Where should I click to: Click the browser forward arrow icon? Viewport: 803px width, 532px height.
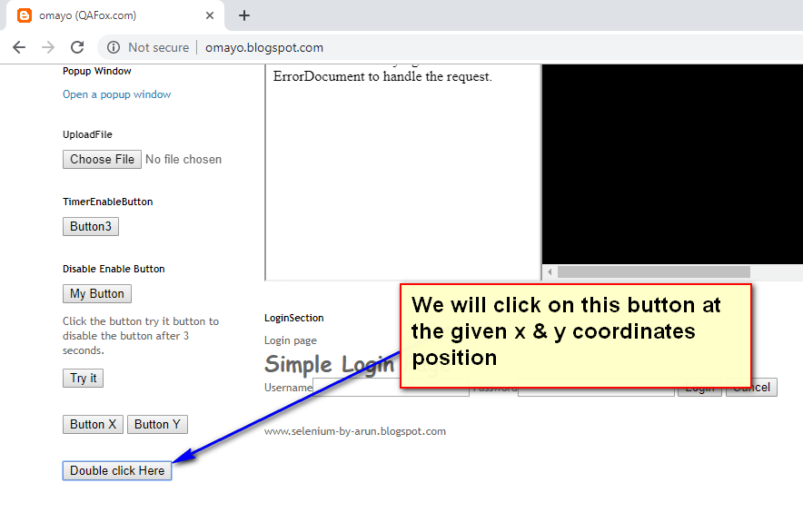click(x=47, y=46)
